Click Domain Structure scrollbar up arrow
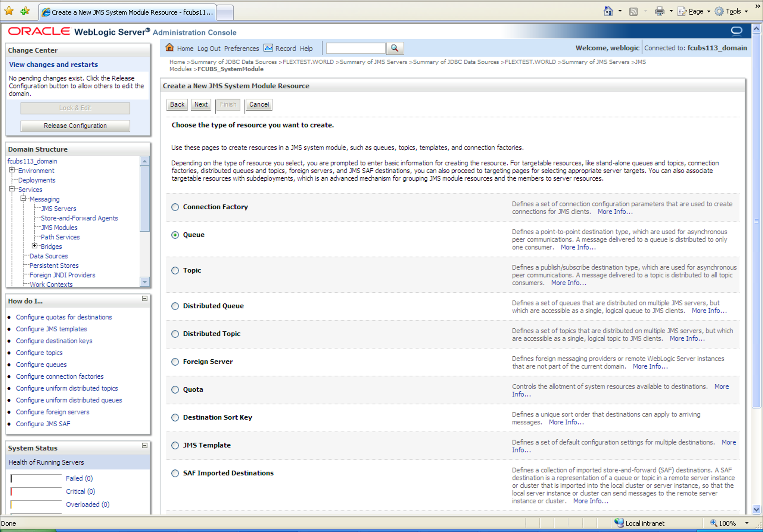Screen dimensions: 763x532 pyautogui.click(x=144, y=161)
